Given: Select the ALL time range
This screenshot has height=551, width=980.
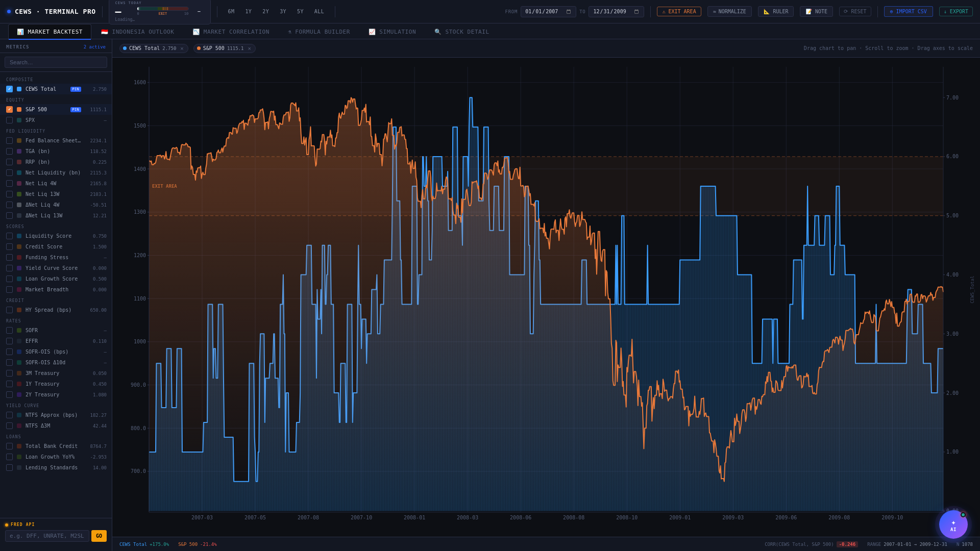Looking at the screenshot, I should coord(319,12).
